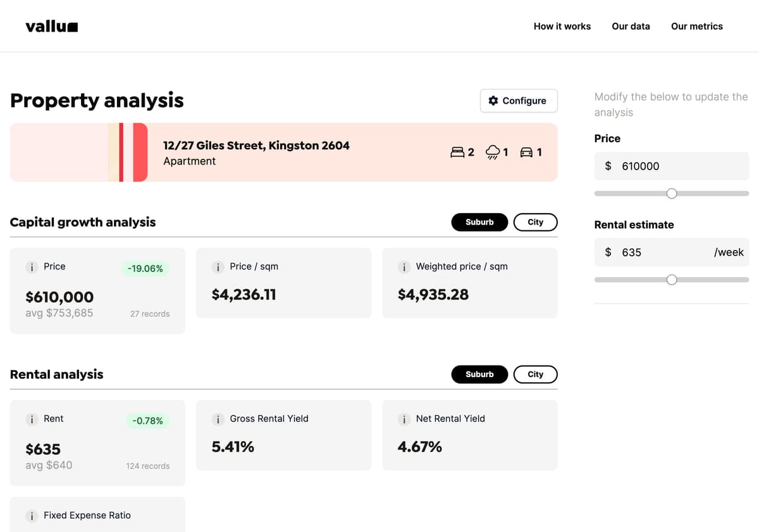Click the info icon on Fixed Expense Ratio

pyautogui.click(x=32, y=516)
